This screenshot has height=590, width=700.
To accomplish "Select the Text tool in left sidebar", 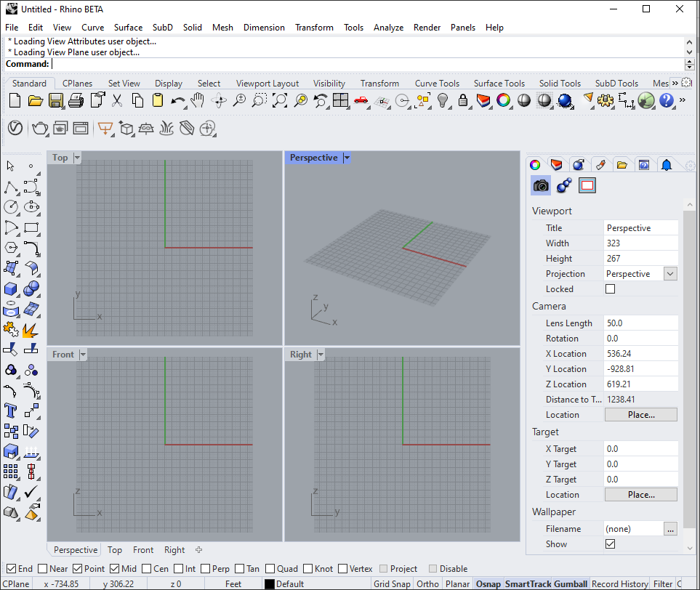I will point(11,411).
